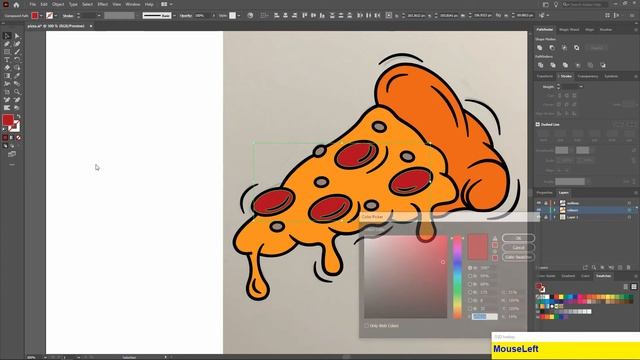Click the saturation-brightness color field
640x360 pixels.
pyautogui.click(x=406, y=277)
